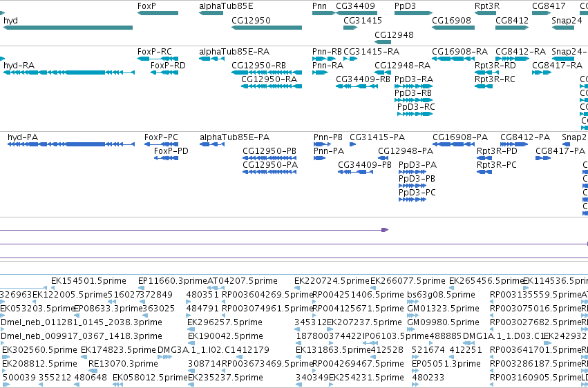
Task: Select the CG12948 gene label
Action: pyautogui.click(x=394, y=35)
